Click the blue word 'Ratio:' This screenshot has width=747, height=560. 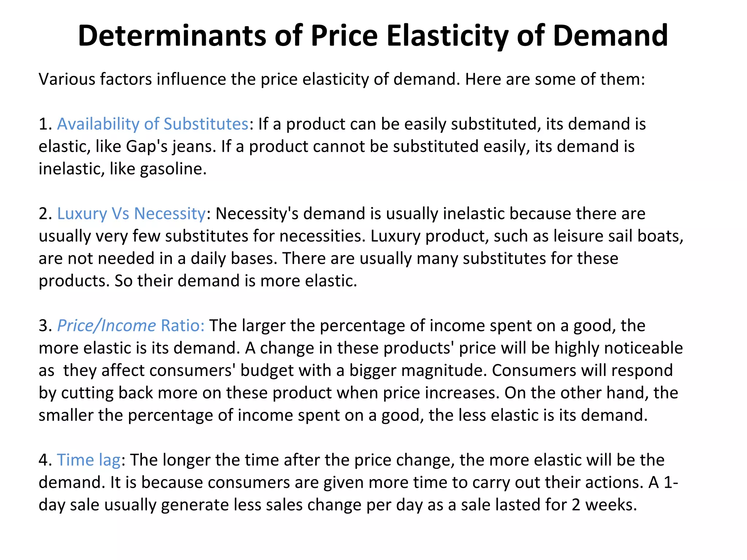(x=183, y=326)
